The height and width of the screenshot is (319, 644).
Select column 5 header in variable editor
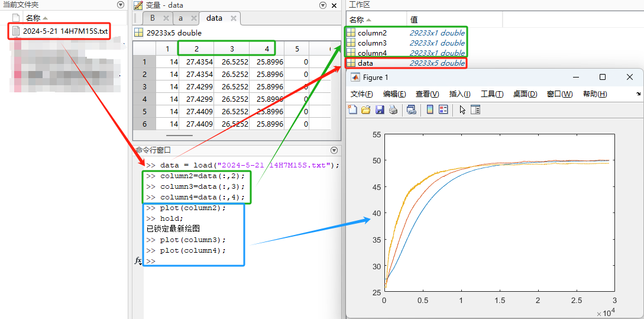click(x=297, y=49)
